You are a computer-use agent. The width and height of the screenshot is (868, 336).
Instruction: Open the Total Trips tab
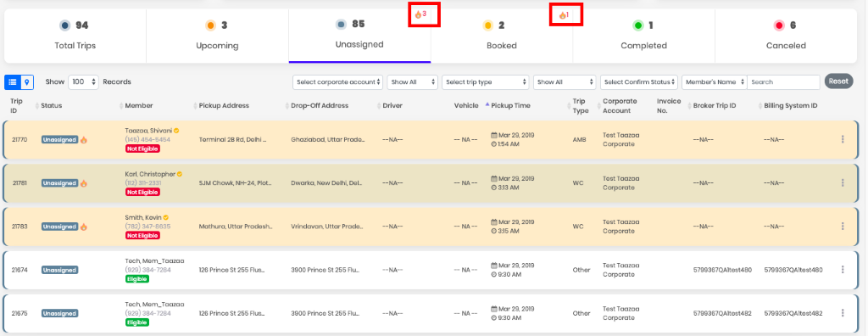pyautogui.click(x=75, y=36)
